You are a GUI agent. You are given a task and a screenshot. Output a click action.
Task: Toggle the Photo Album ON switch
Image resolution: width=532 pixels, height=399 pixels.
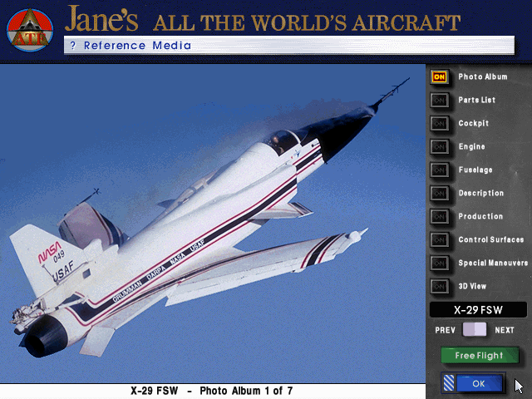tap(440, 77)
